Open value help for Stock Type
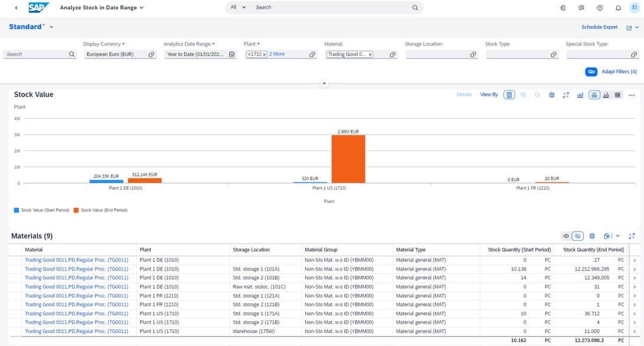 pos(553,54)
